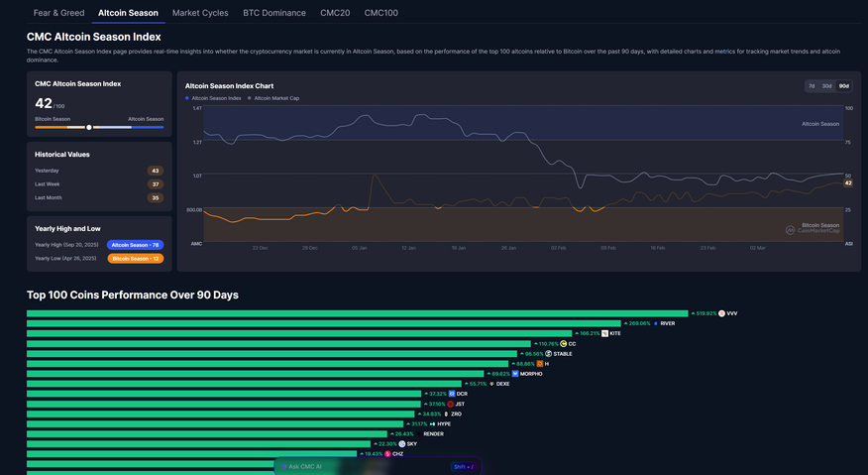The width and height of the screenshot is (868, 475).
Task: Click the Last Week value 37 badge
Action: 155,184
